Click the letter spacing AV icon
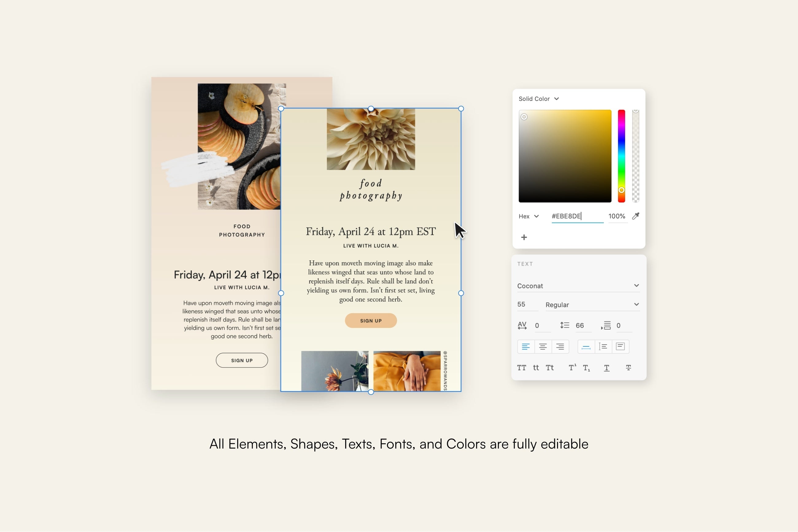The width and height of the screenshot is (798, 532). click(522, 324)
